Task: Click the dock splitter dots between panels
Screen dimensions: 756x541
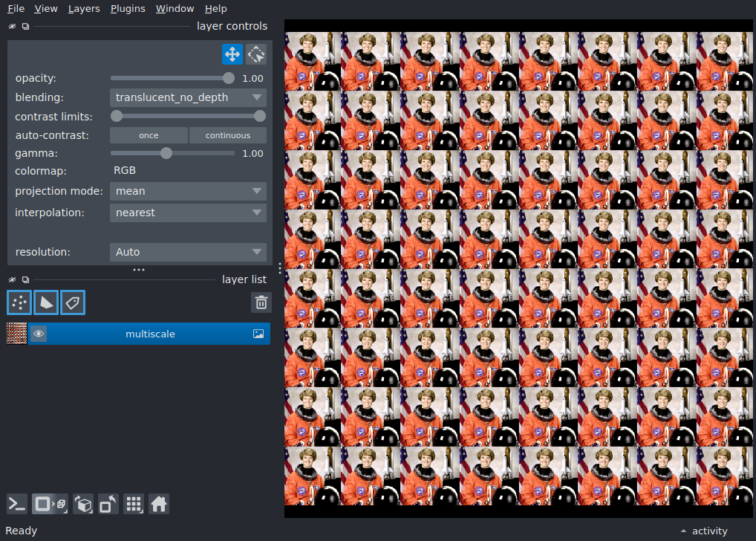Action: click(x=139, y=270)
